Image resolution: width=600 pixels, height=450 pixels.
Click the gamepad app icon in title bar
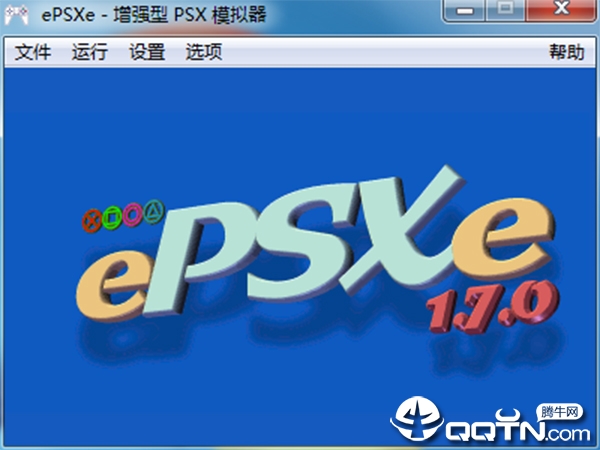click(16, 14)
